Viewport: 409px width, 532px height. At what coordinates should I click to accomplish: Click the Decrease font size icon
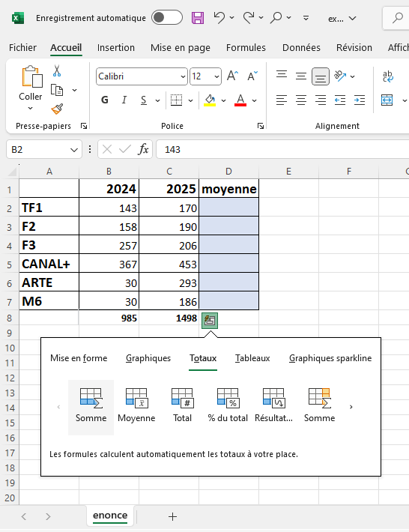pos(252,76)
